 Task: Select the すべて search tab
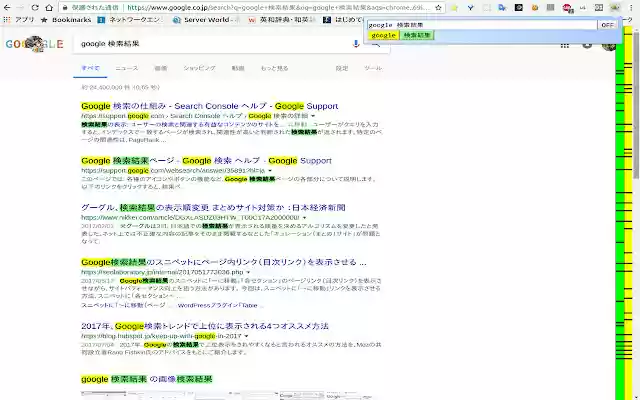90,68
